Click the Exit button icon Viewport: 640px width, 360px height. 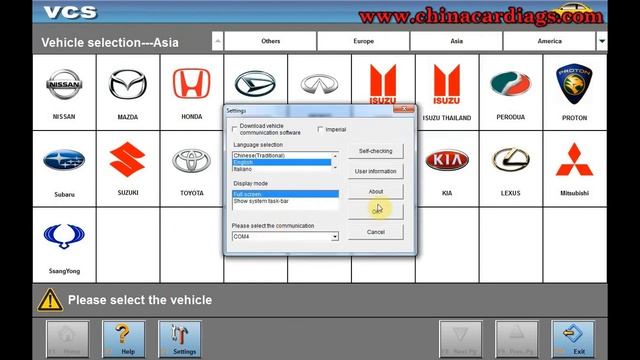click(573, 339)
